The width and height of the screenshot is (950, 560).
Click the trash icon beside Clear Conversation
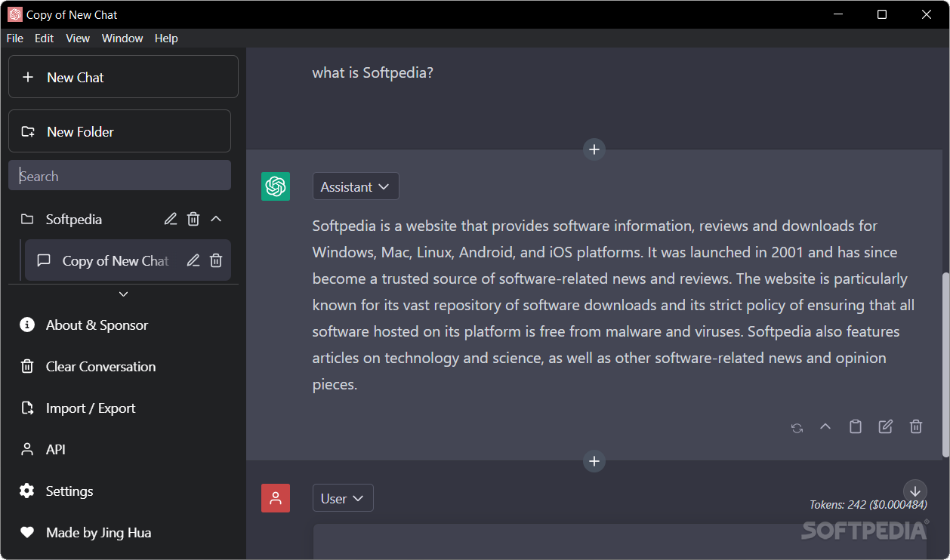[x=27, y=366]
